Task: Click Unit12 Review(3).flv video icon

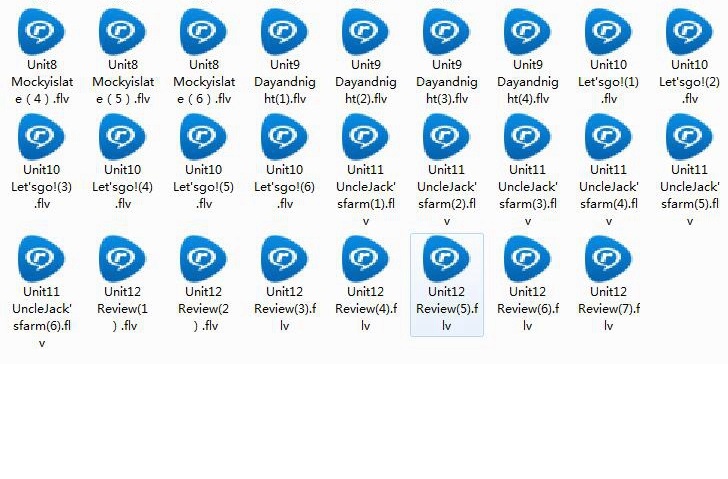Action: (284, 259)
